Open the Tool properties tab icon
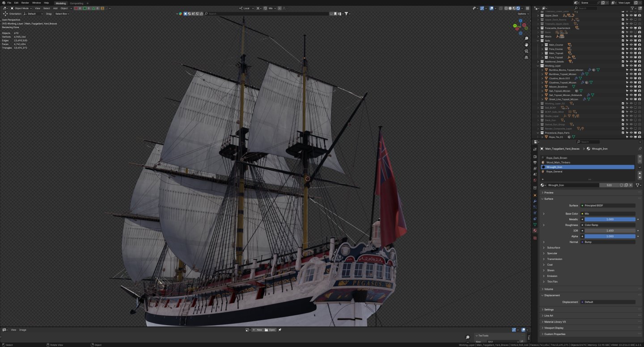 tap(535, 149)
